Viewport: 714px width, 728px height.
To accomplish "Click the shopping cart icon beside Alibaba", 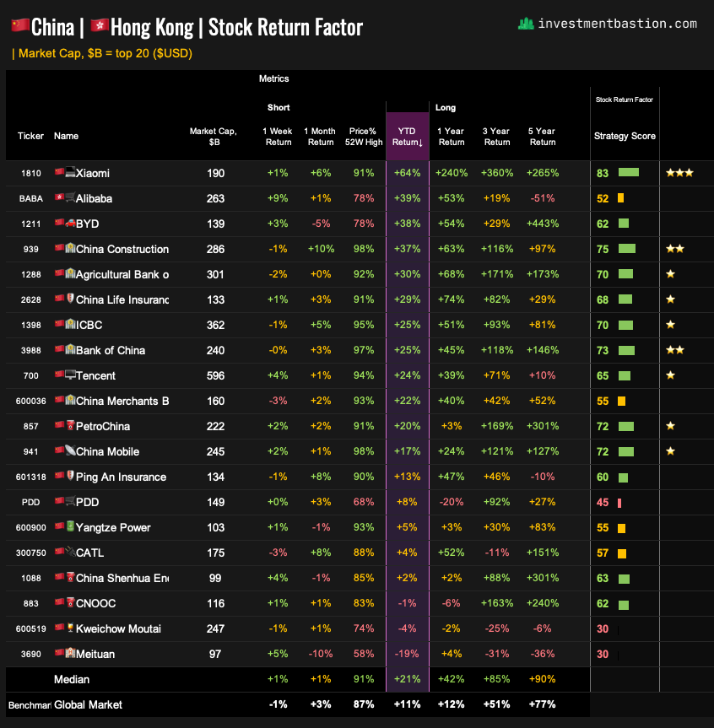I will coord(70,197).
